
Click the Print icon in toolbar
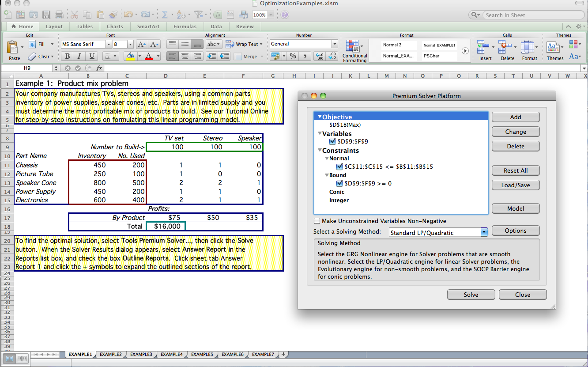[x=59, y=15]
